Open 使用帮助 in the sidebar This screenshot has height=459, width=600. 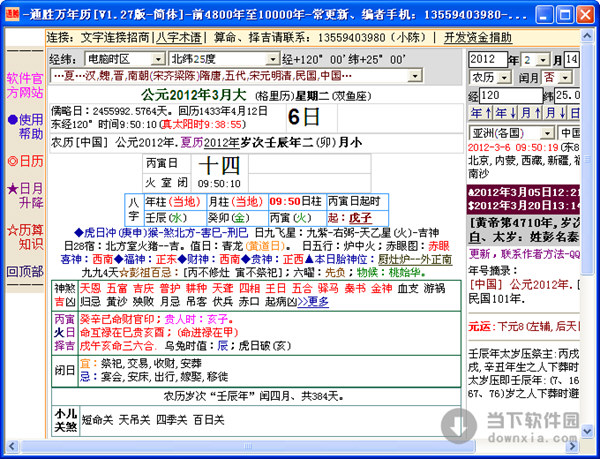tap(26, 127)
